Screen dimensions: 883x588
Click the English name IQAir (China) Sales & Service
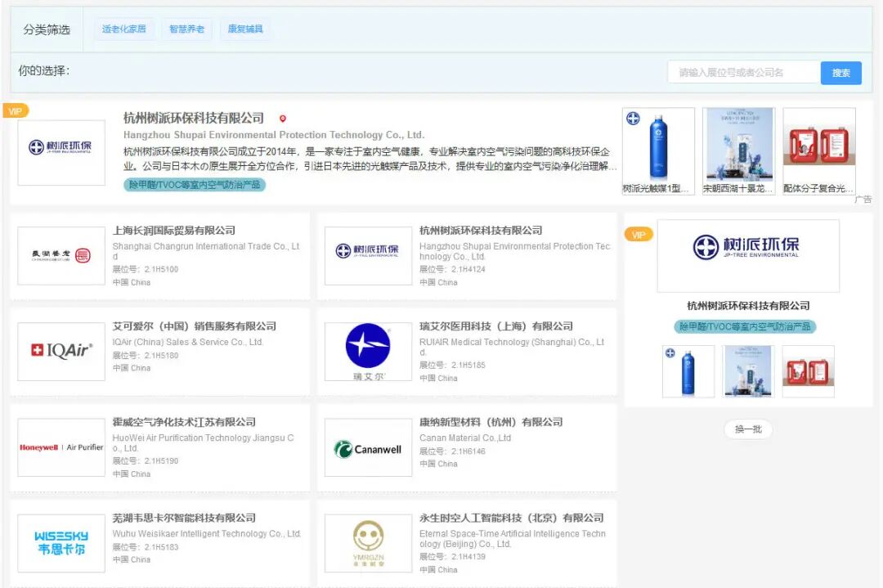(x=187, y=342)
